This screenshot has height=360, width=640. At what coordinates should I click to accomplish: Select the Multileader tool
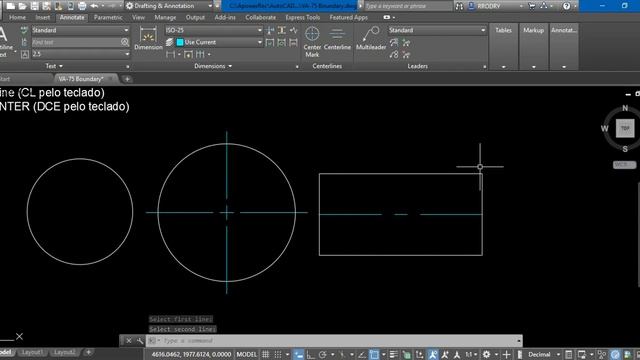click(371, 39)
